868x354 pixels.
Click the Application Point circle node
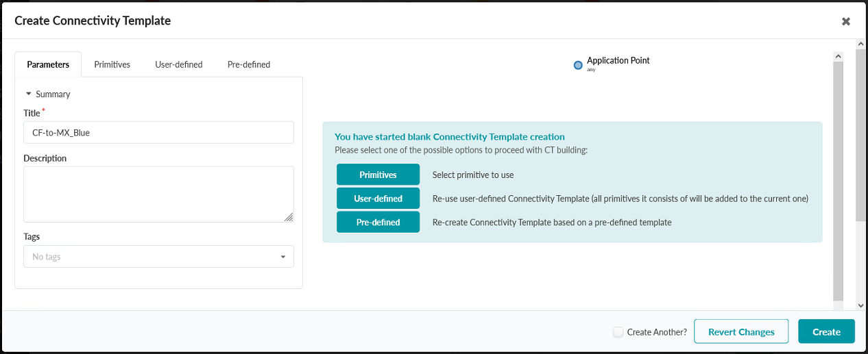[x=578, y=65]
